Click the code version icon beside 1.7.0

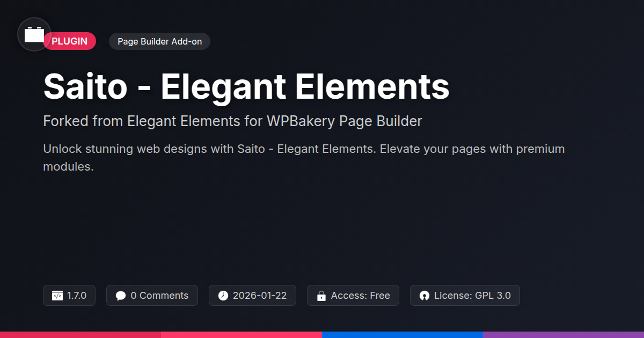pos(57,296)
